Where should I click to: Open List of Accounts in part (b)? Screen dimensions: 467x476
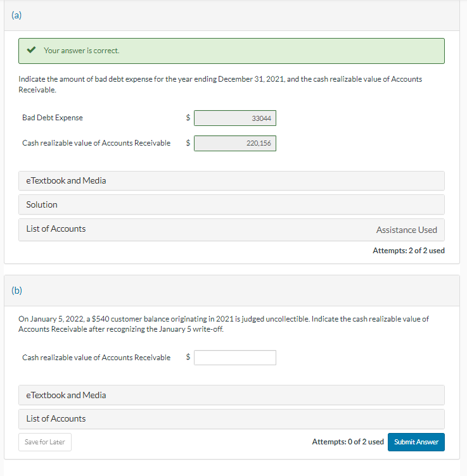(56, 419)
